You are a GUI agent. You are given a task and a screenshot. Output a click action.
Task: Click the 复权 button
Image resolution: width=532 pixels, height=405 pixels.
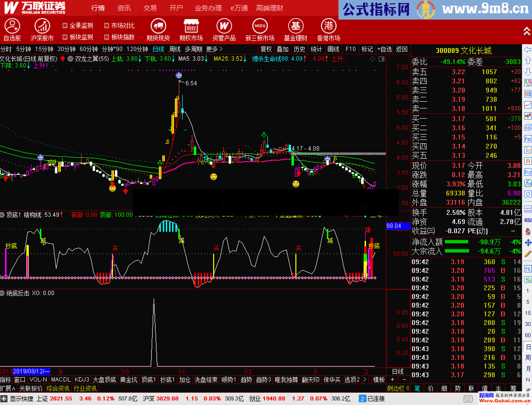pyautogui.click(x=266, y=49)
